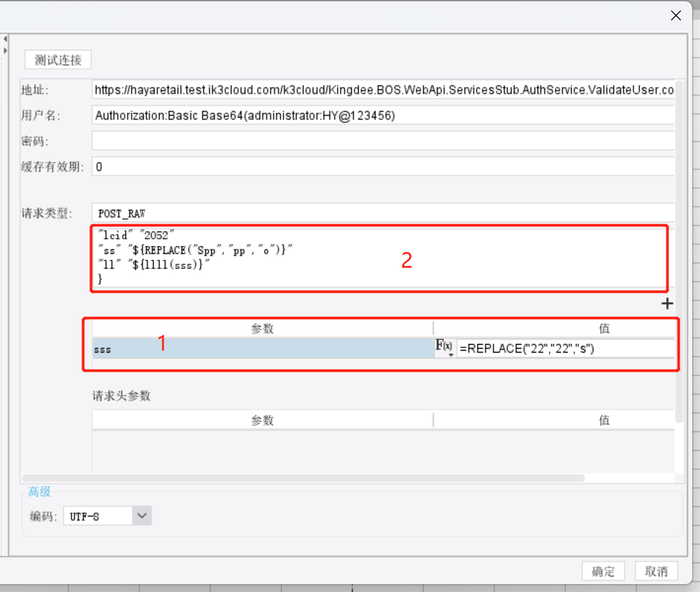This screenshot has width=700, height=592.
Task: Click the 测试连接 test connection button
Action: pos(58,60)
